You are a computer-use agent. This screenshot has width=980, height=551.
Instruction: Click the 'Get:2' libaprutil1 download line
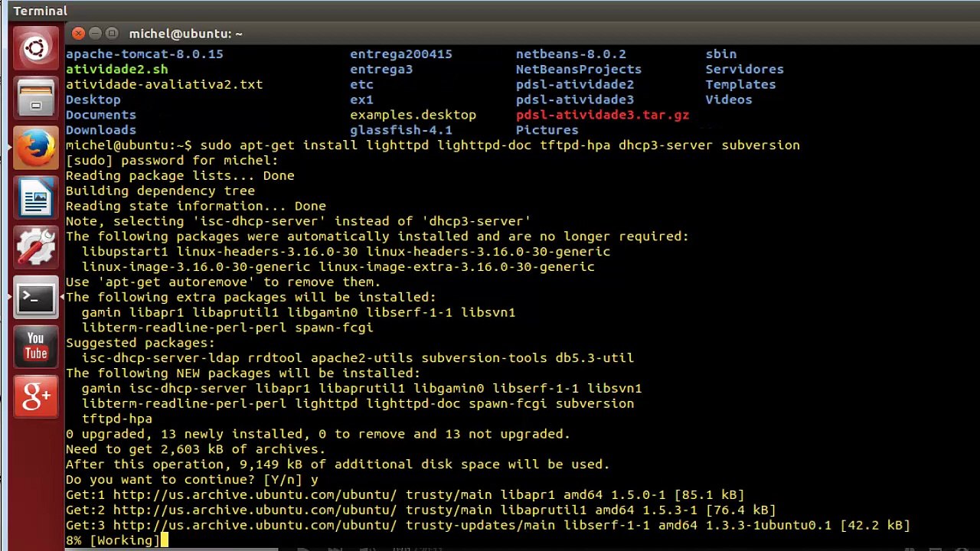[x=420, y=510]
